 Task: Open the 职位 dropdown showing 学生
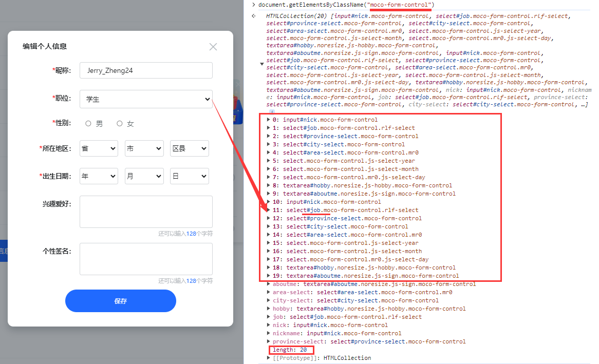coord(146,99)
